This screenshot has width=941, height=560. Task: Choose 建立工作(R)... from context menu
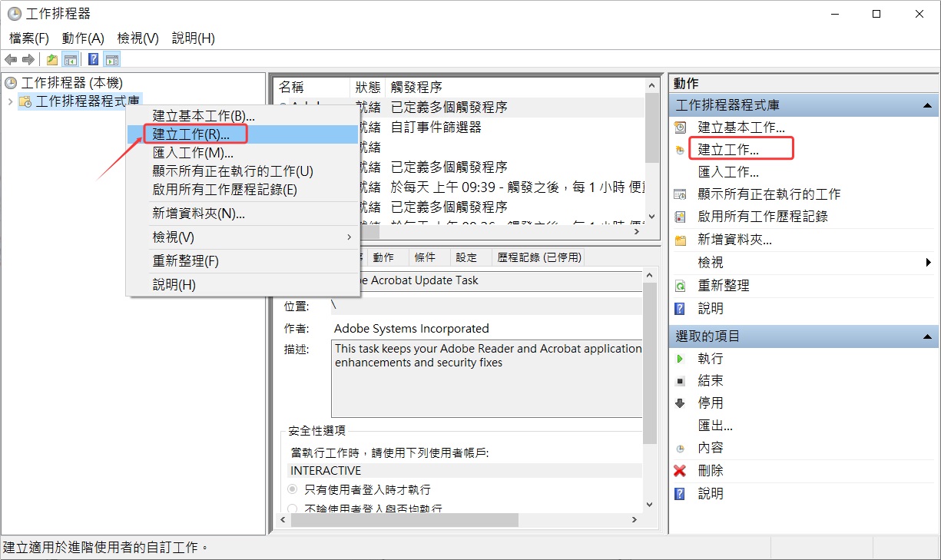click(x=243, y=134)
